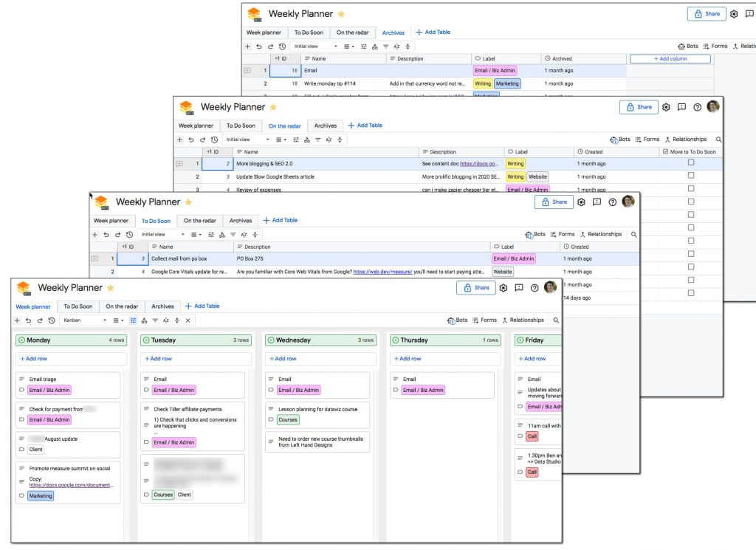Click the help question mark in Kanban window
This screenshot has height=550, width=756.
(x=535, y=288)
